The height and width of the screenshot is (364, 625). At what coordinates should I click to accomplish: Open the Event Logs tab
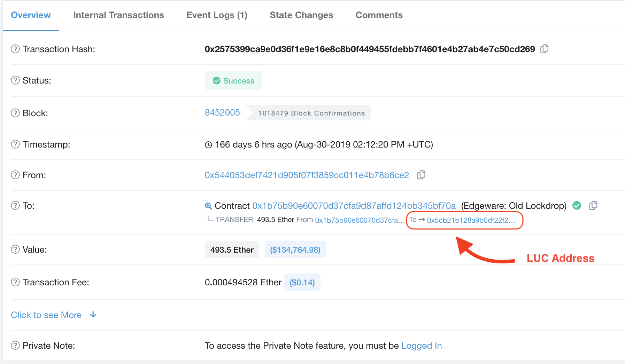tap(217, 15)
